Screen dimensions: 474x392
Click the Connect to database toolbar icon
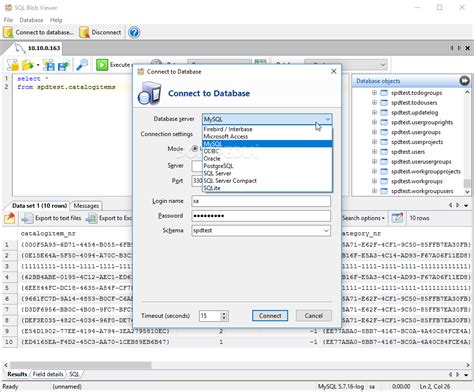click(8, 32)
